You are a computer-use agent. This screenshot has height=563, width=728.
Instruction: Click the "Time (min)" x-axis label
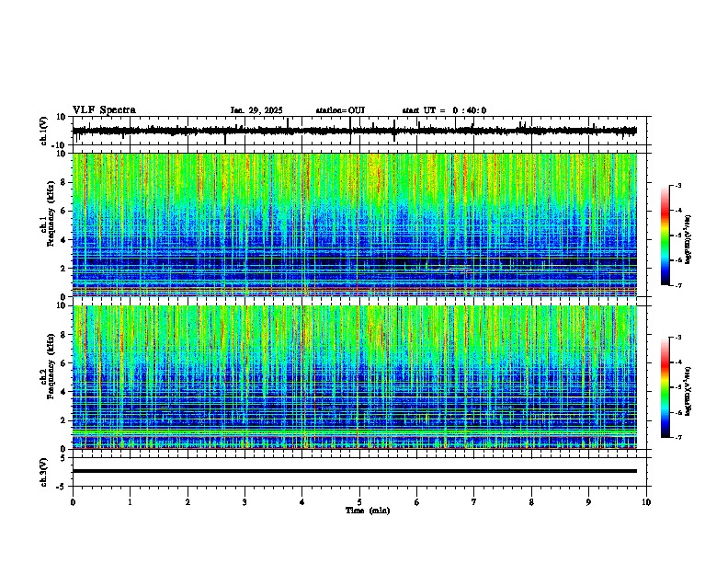368,511
